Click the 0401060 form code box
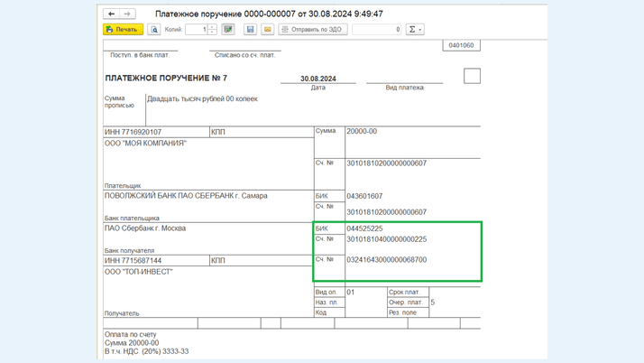This screenshot has height=363, width=644. 461,45
